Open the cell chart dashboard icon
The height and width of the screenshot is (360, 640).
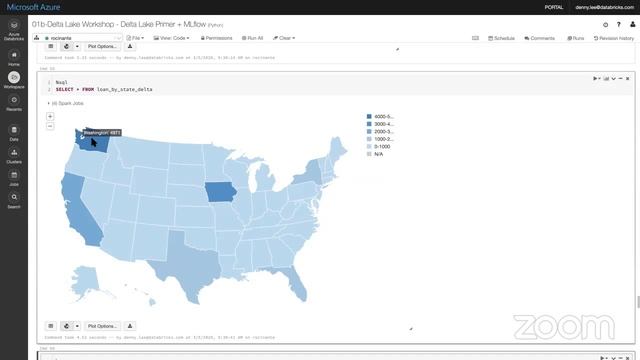tap(606, 78)
